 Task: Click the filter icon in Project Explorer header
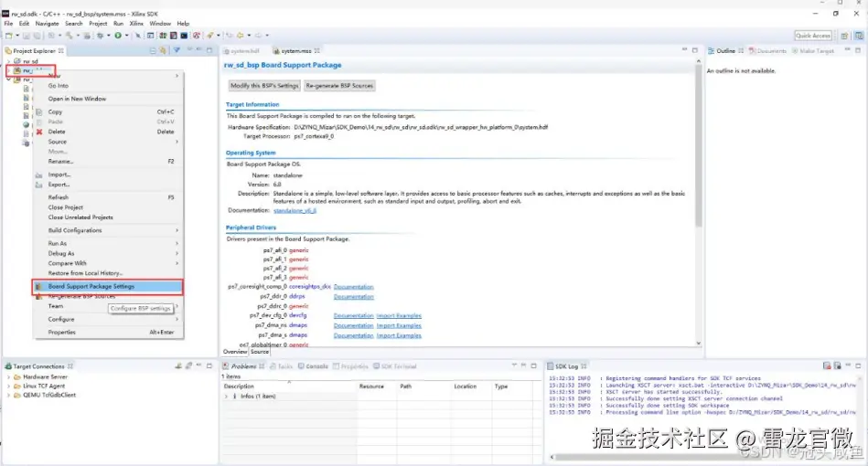click(x=177, y=50)
